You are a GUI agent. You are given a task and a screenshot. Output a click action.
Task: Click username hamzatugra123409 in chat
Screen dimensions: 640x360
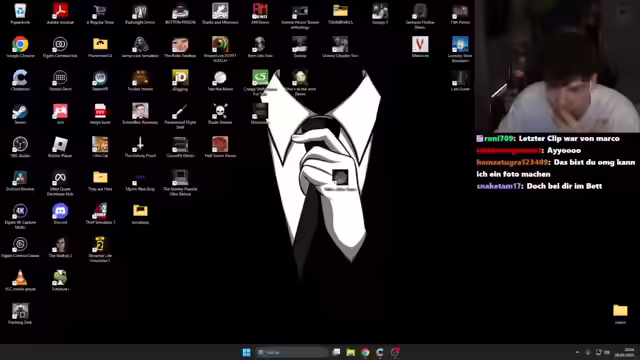coord(512,162)
